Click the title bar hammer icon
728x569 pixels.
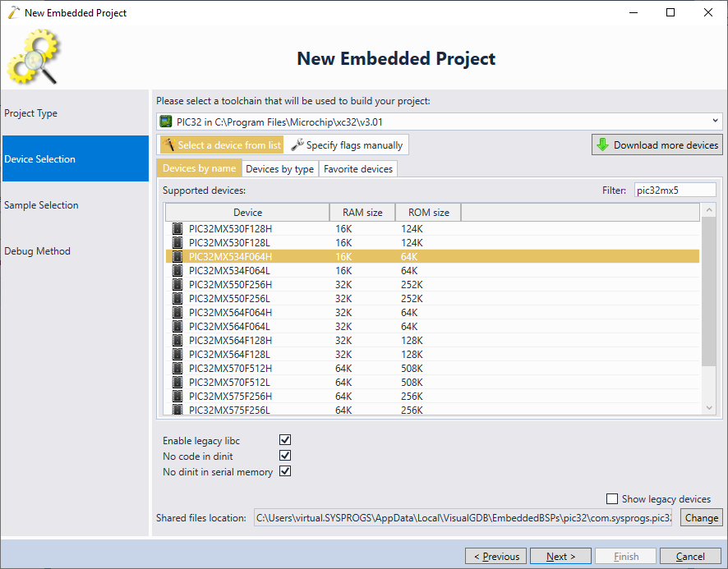point(14,12)
